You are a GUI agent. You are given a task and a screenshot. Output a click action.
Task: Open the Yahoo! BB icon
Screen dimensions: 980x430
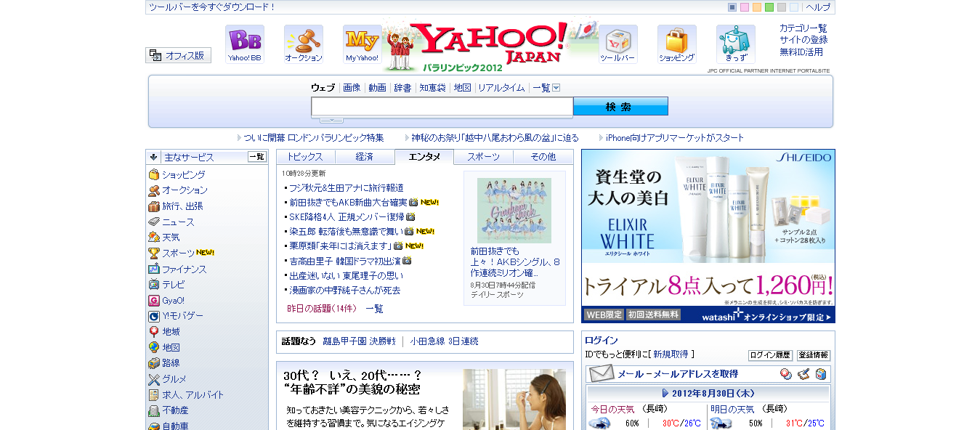tap(244, 44)
